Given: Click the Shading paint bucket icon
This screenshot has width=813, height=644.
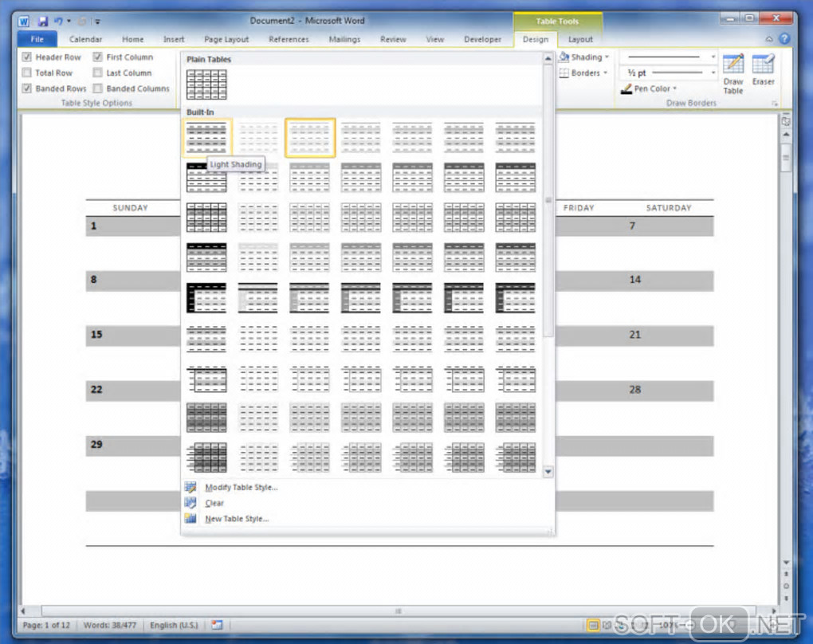Looking at the screenshot, I should 564,57.
